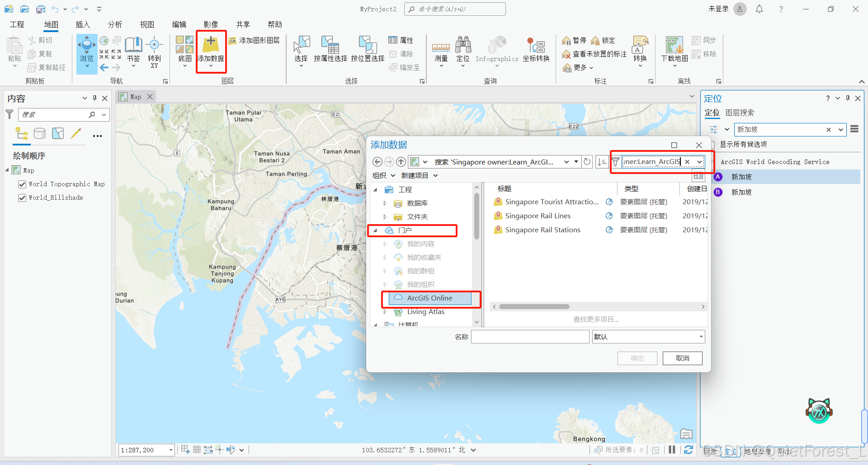Toggle World_Hillshade layer visibility

22,197
